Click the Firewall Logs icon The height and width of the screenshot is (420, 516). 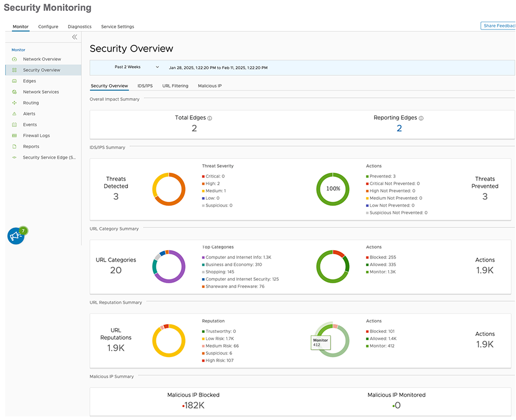click(14, 136)
